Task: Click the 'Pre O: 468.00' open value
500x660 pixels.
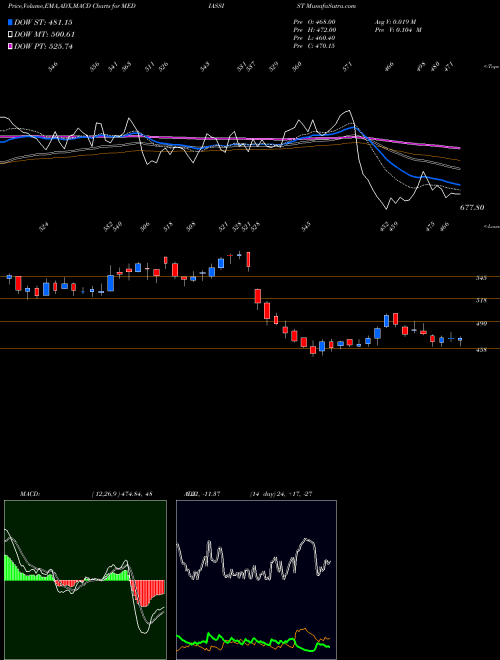Action: click(314, 22)
